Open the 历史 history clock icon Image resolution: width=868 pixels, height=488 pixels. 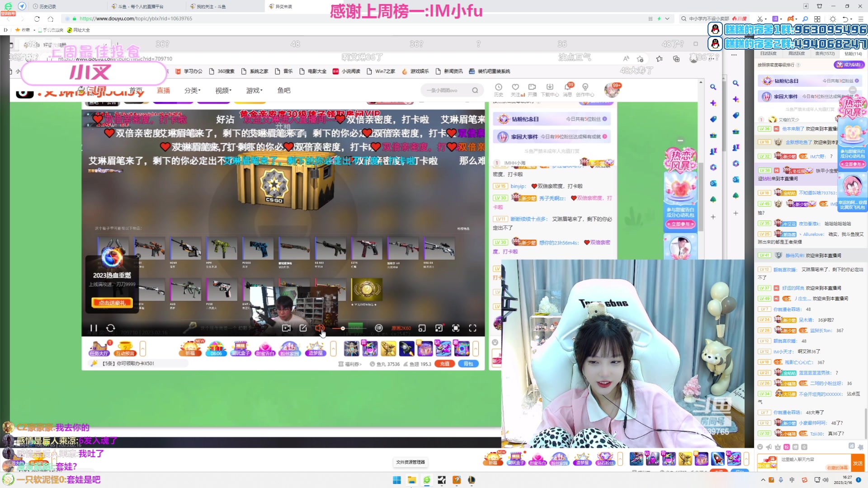pos(498,89)
